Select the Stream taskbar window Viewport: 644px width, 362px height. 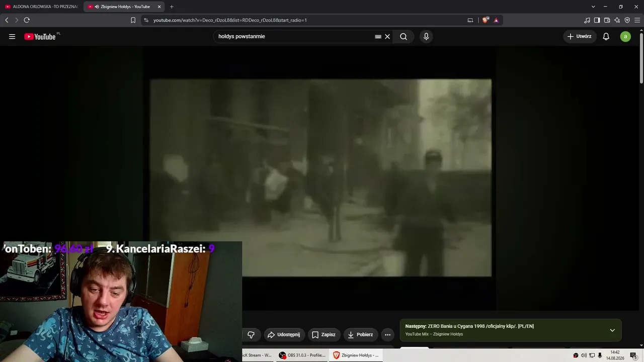pyautogui.click(x=258, y=355)
